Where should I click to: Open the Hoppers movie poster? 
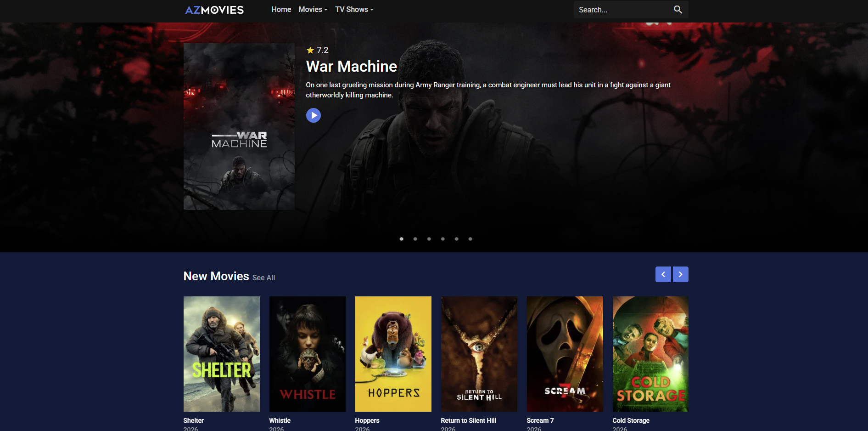(393, 354)
